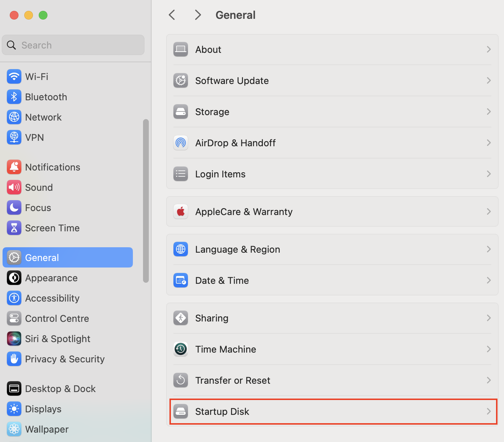Click the Sharing icon
504x442 pixels.
tap(181, 318)
